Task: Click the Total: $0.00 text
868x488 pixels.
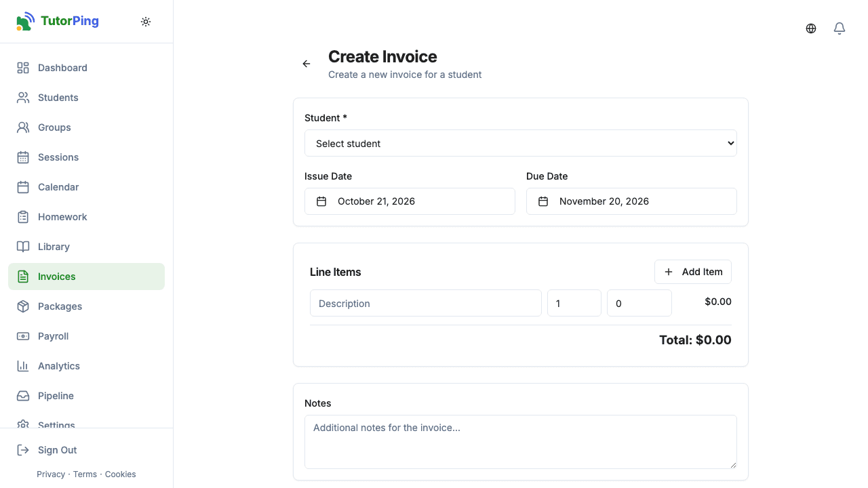Action: [695, 340]
